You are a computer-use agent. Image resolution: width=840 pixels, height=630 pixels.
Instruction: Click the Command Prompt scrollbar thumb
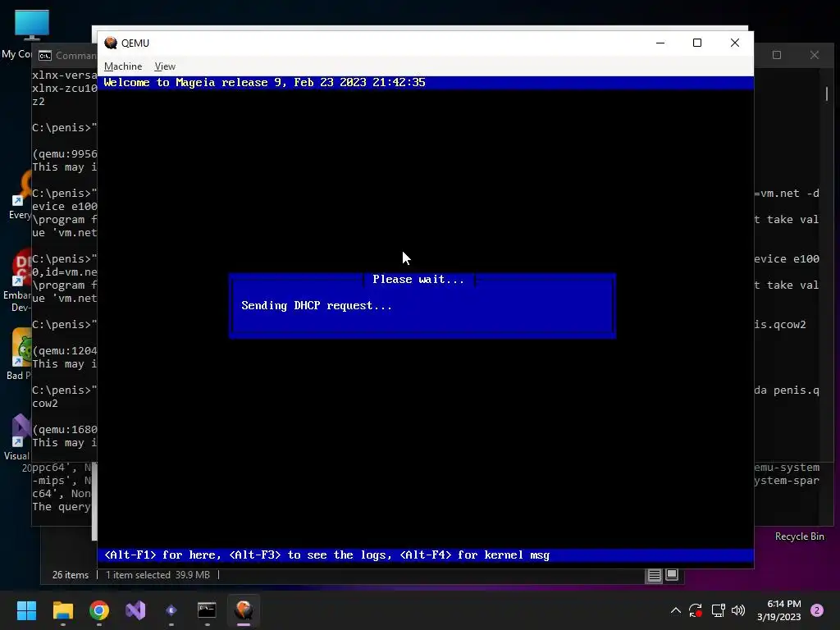(x=827, y=94)
